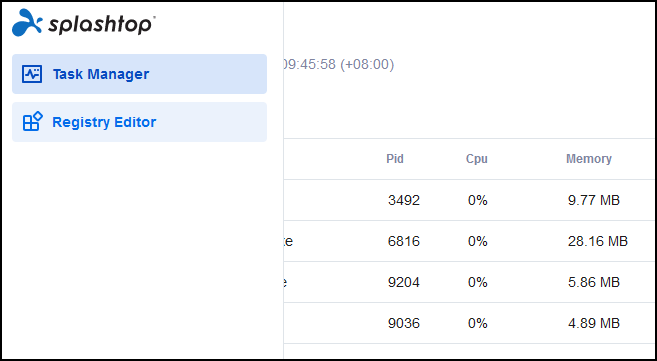Select the process row with Pid 3492
This screenshot has width=657, height=361.
coord(468,200)
